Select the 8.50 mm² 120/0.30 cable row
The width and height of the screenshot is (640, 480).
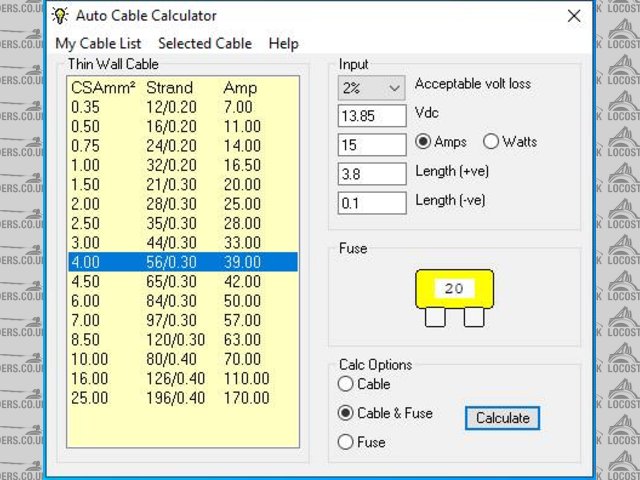click(183, 340)
